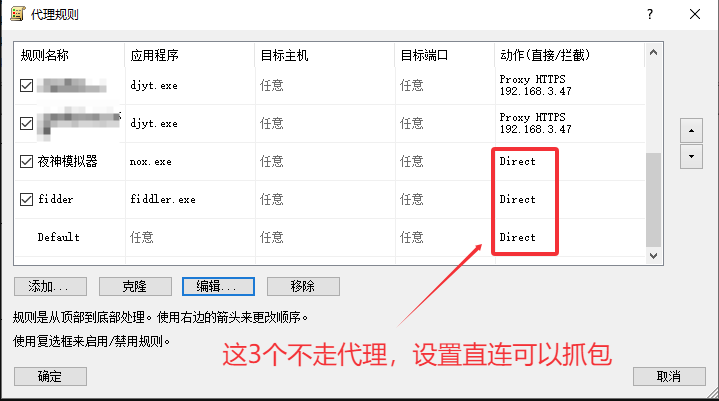
Task: Click the 目标端口 column header
Action: (x=445, y=55)
